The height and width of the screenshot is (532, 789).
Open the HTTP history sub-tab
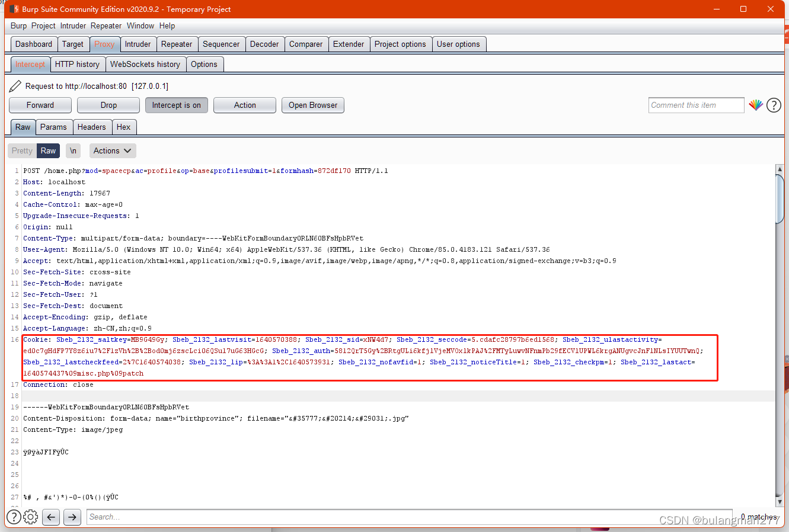pos(77,64)
